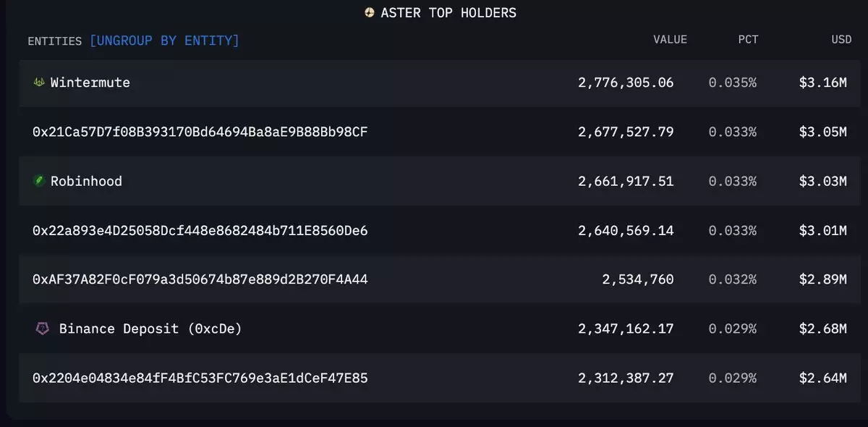Sort holders by USD column header
The image size is (868, 427).
(841, 40)
